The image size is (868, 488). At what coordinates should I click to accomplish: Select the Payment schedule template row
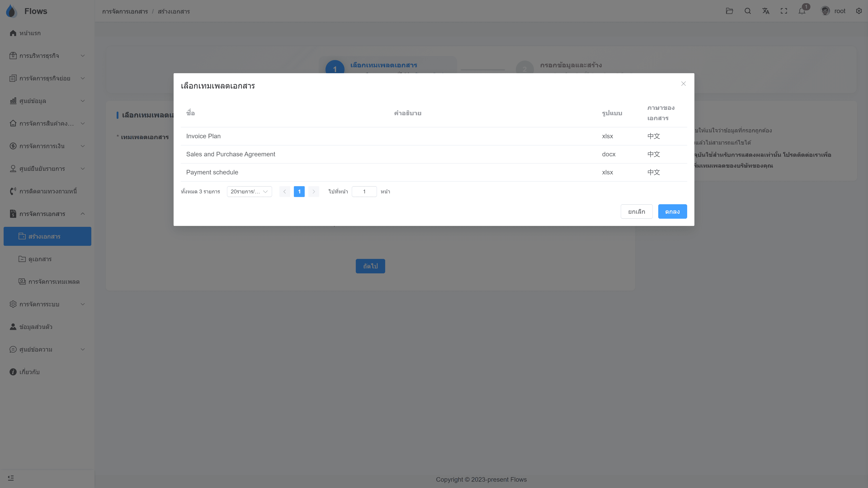pyautogui.click(x=434, y=172)
